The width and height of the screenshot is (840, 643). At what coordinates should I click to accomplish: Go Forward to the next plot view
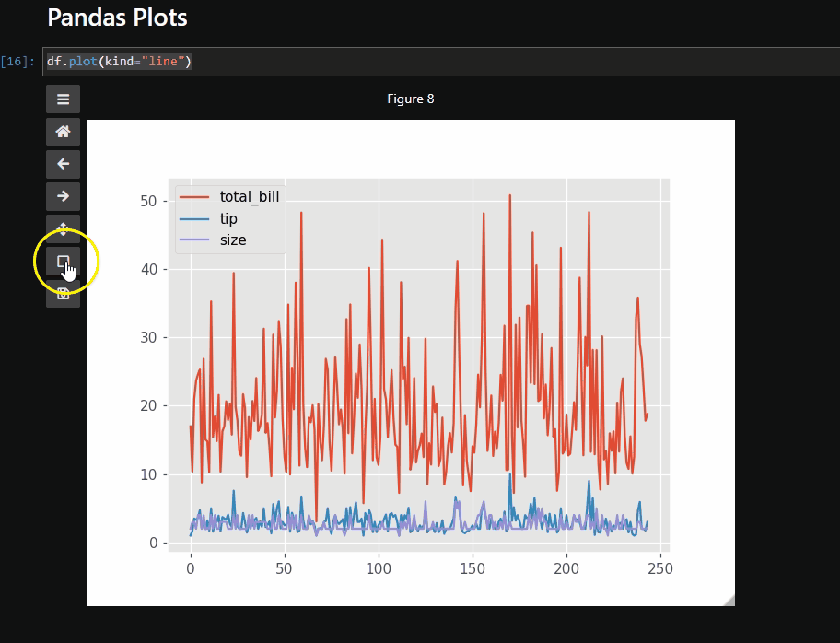click(x=62, y=196)
